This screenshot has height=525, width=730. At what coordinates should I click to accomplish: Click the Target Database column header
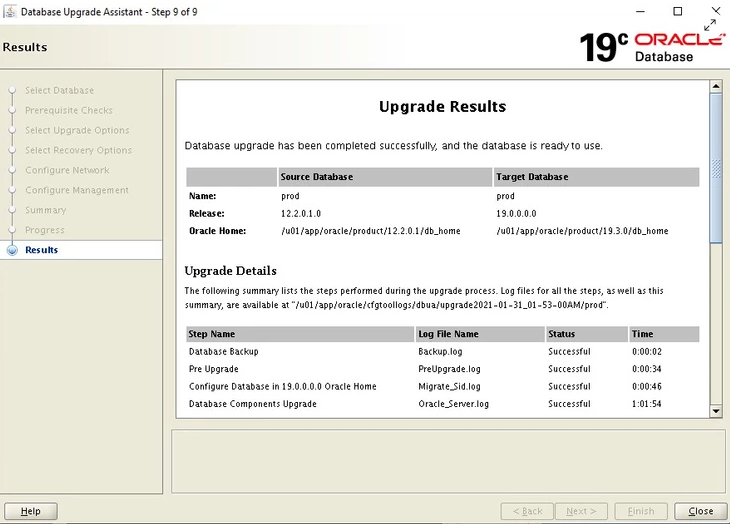[x=596, y=177]
